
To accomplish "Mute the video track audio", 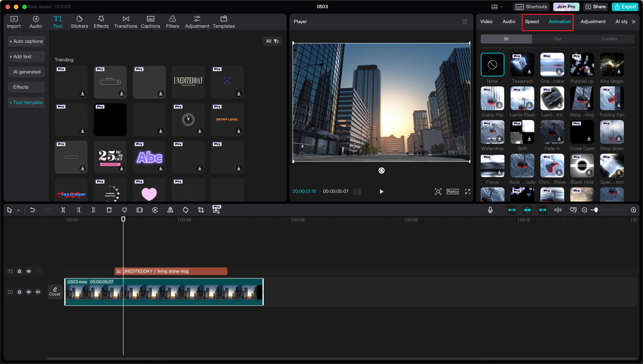I will (38, 292).
